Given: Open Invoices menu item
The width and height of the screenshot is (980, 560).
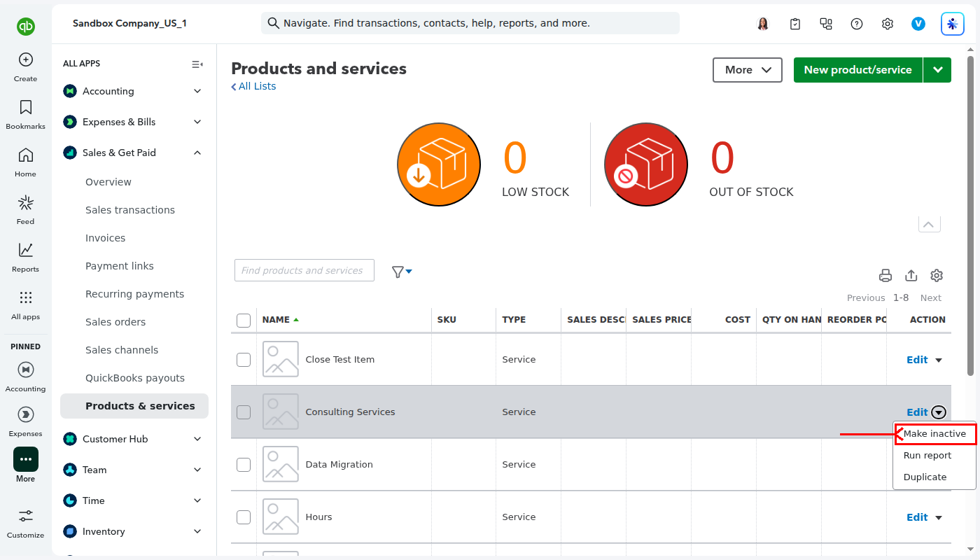Looking at the screenshot, I should (x=106, y=238).
